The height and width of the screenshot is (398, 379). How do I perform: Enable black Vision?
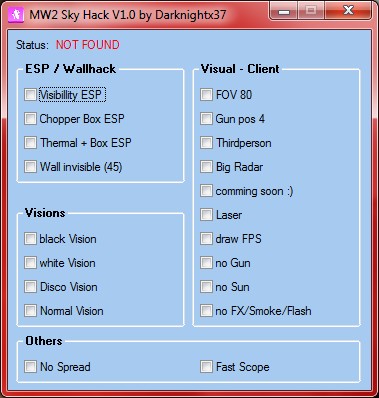(x=30, y=239)
